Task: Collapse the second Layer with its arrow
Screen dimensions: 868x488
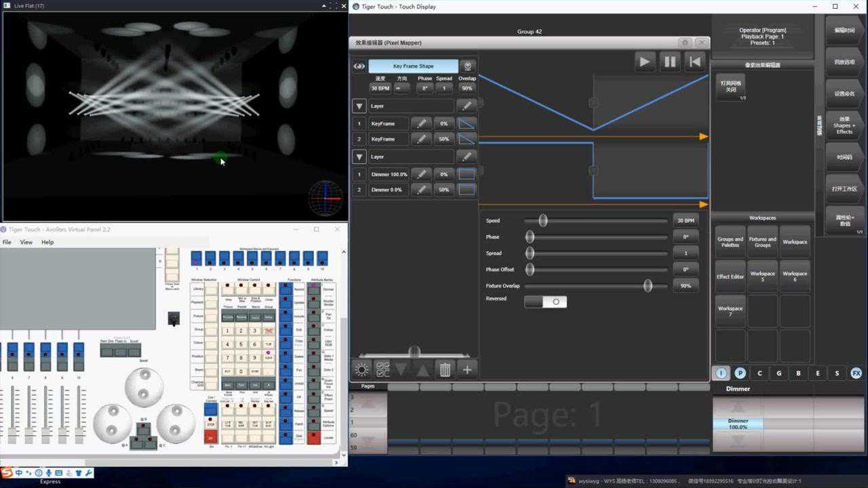Action: pos(359,157)
